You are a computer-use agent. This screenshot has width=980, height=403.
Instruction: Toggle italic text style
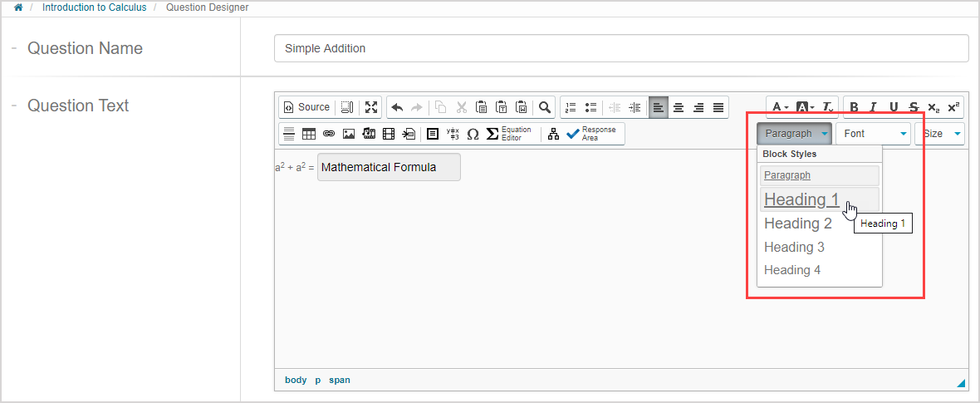[x=874, y=107]
